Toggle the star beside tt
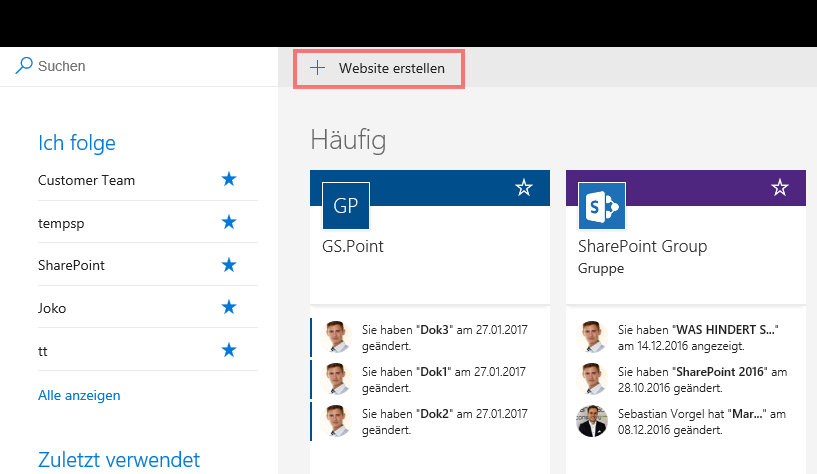The height and width of the screenshot is (474, 817). coord(229,350)
